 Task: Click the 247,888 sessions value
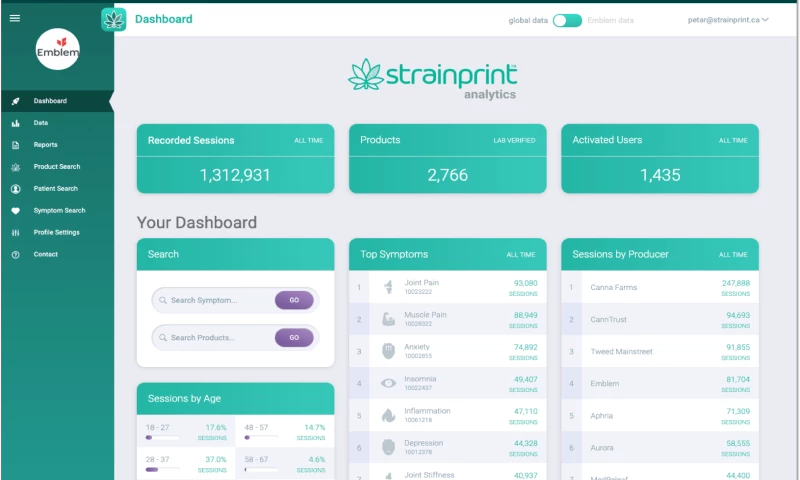point(736,283)
